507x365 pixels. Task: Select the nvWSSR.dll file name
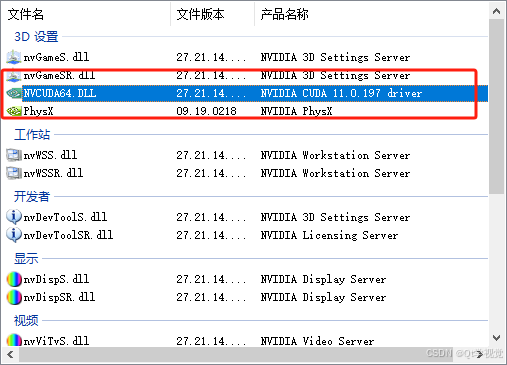[53, 173]
